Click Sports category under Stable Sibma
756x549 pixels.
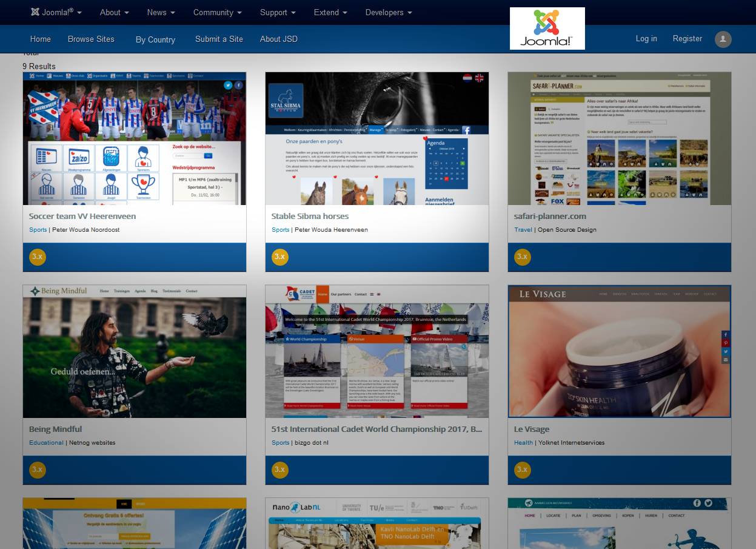pos(280,230)
